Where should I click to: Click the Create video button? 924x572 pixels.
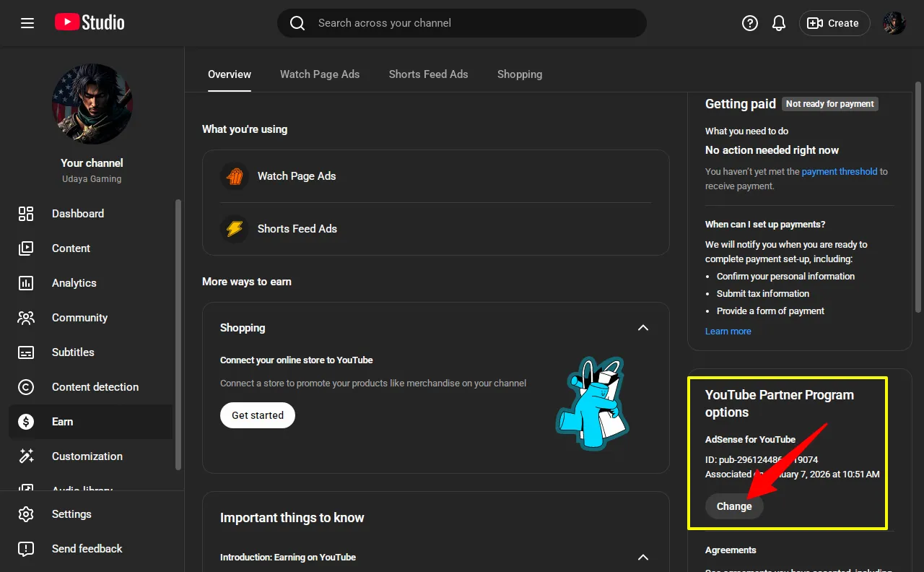click(x=833, y=23)
